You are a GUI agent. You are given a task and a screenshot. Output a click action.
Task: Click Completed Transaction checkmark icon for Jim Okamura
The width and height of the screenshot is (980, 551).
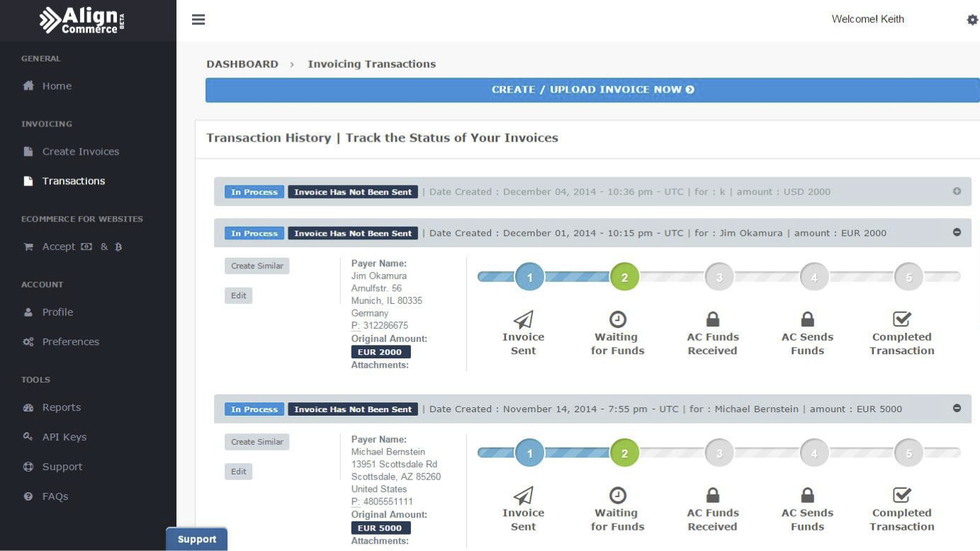901,319
